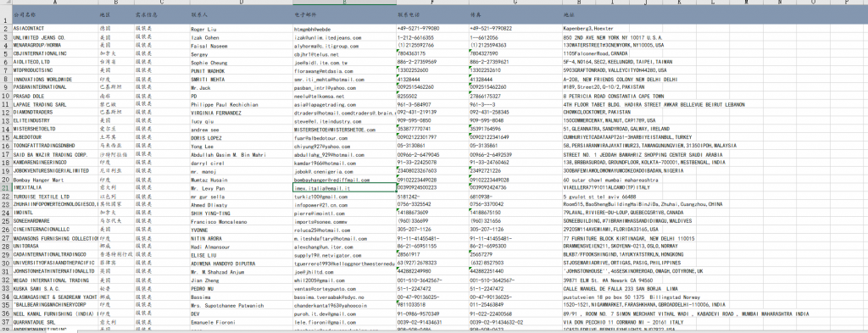868x333 pixels.
Task: Click the LAPAGE TRADING SARL cell
Action: (54, 104)
